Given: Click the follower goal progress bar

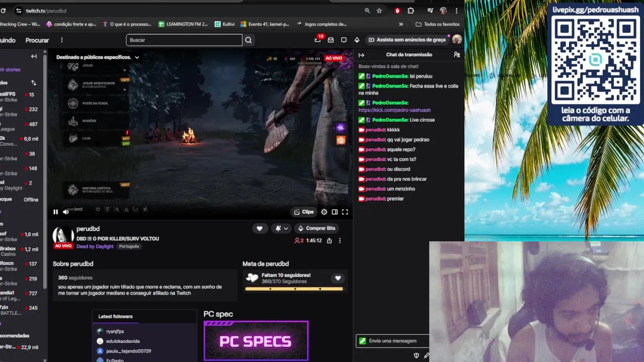Looking at the screenshot, I should [x=294, y=289].
